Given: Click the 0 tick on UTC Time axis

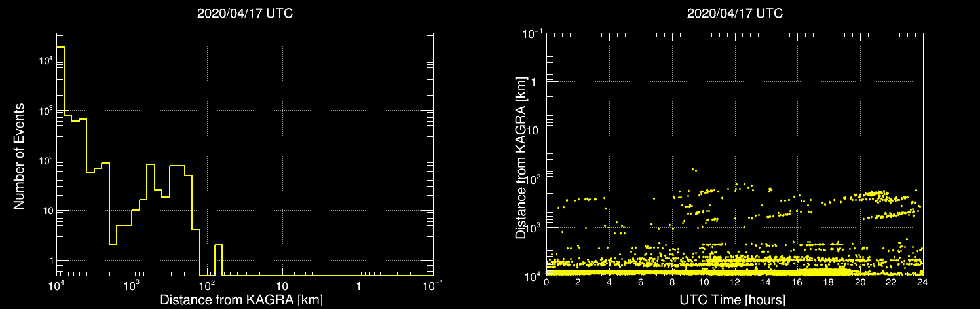Looking at the screenshot, I should 546,282.
